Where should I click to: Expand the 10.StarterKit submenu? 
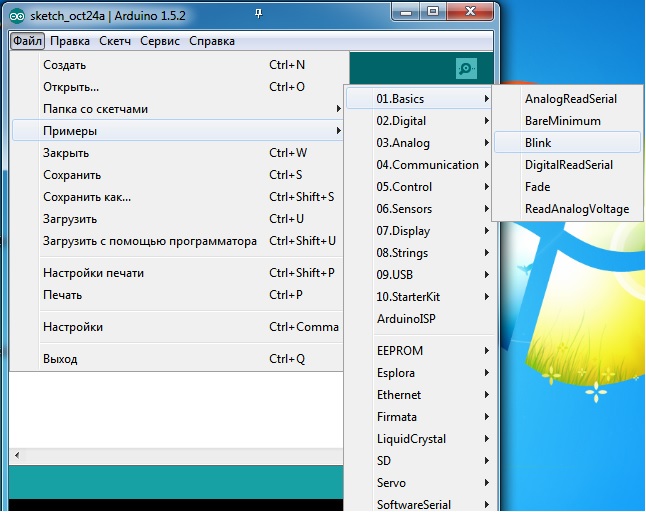406,297
